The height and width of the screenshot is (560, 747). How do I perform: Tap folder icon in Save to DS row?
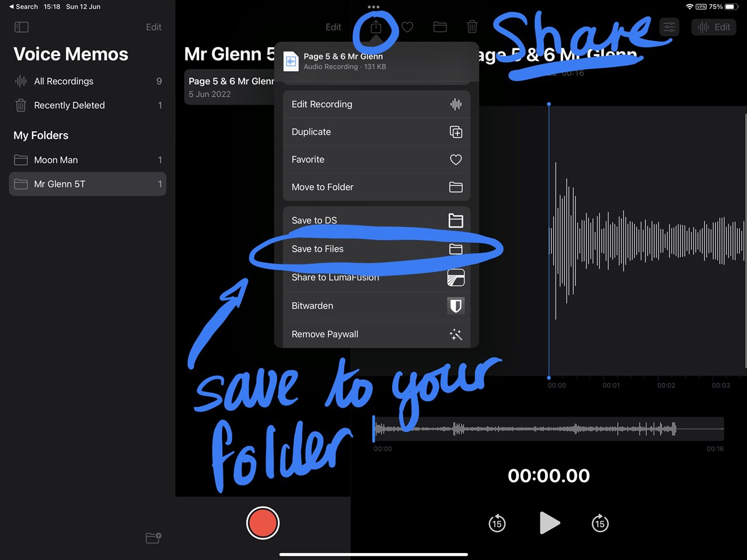(456, 220)
